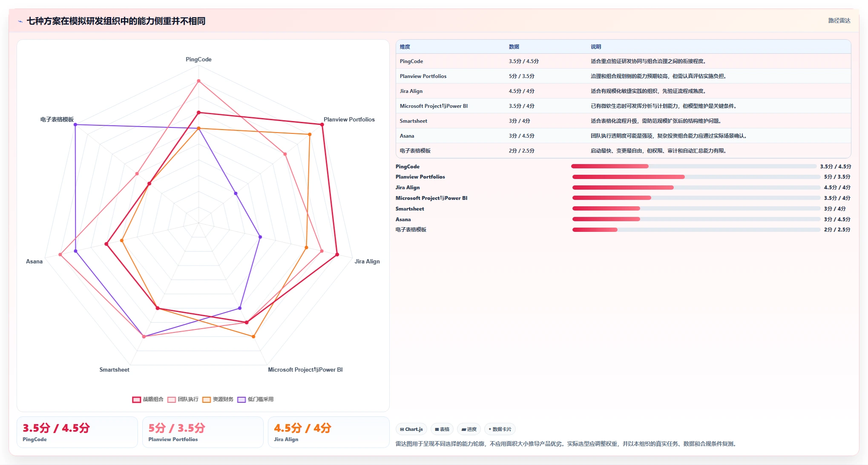Click the Smartsheet radar axis label
Screen dimensions: 868x465
tap(114, 370)
